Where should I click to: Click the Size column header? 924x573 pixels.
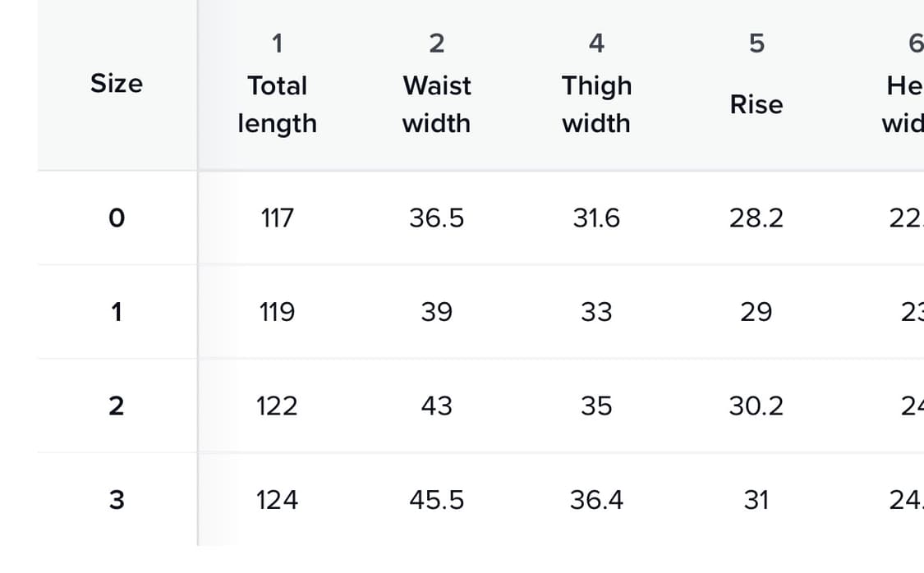pyautogui.click(x=117, y=84)
